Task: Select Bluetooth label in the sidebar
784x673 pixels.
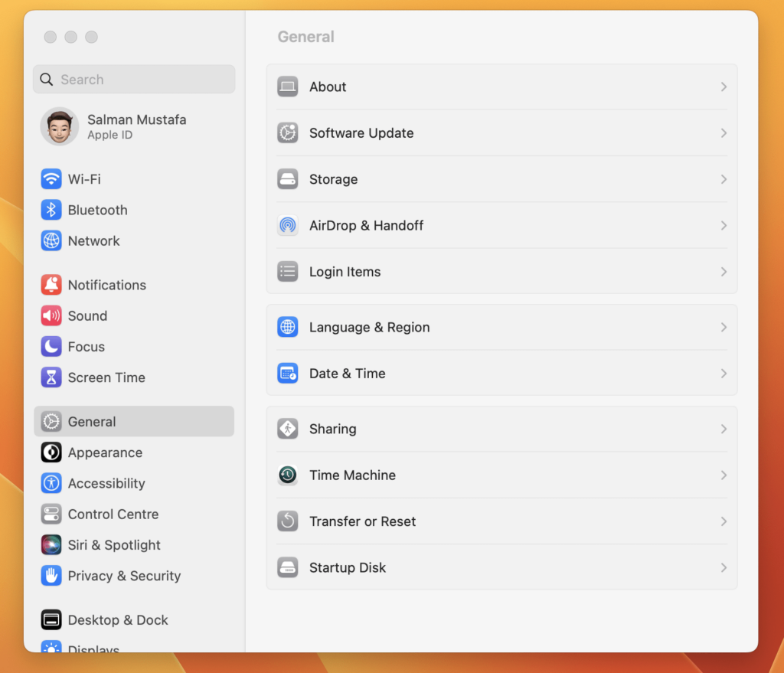Action: pyautogui.click(x=97, y=210)
